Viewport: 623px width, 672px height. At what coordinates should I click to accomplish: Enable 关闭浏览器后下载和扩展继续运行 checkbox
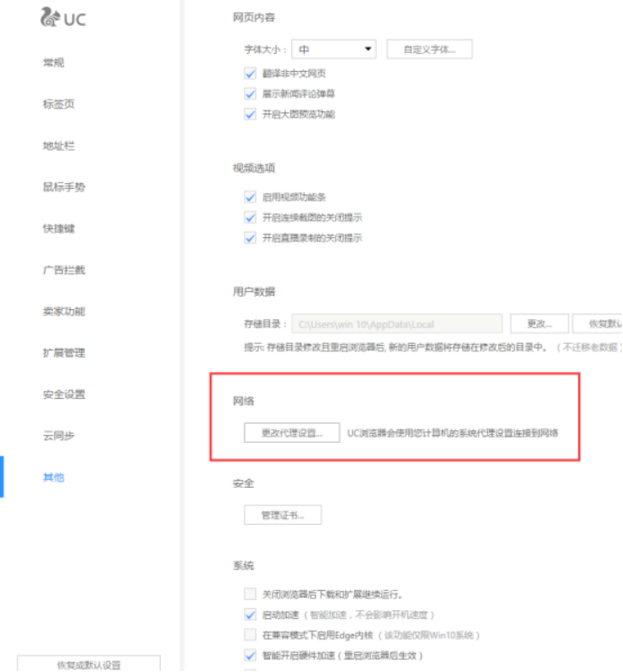251,595
